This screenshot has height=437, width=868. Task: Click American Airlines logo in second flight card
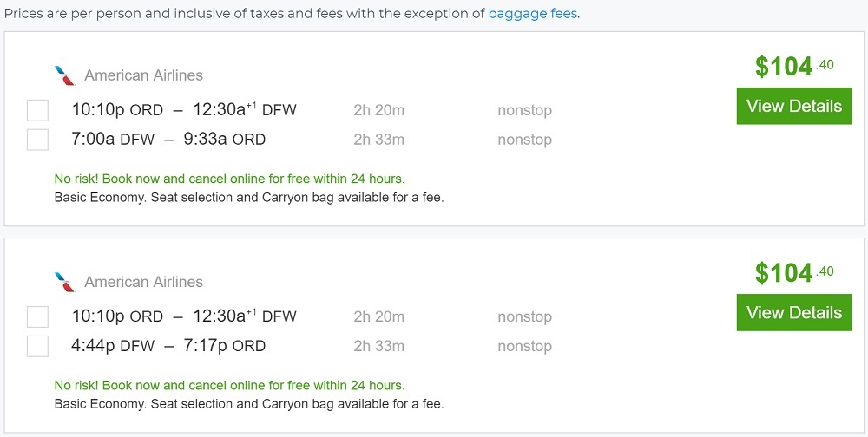click(x=64, y=282)
